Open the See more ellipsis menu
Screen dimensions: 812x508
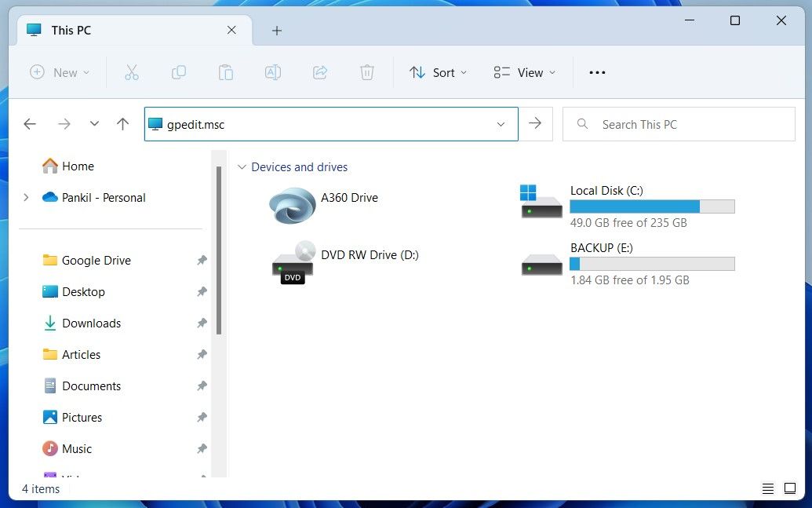597,72
